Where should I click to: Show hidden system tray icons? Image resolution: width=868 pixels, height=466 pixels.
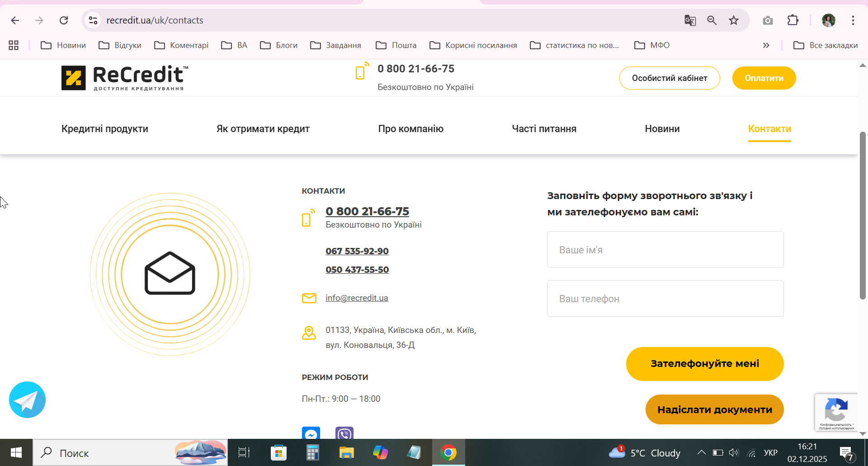click(701, 453)
